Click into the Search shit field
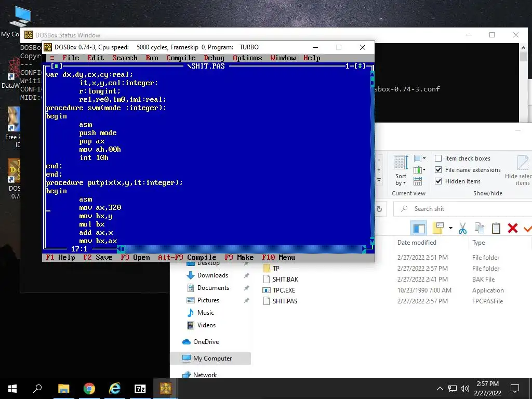Image resolution: width=532 pixels, height=399 pixels. (x=463, y=209)
